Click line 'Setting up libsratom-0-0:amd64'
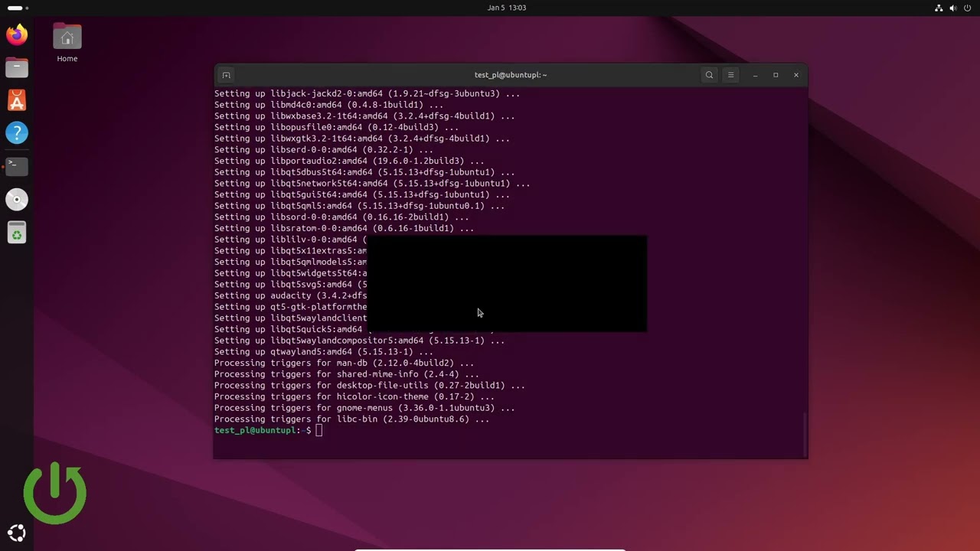 (x=345, y=228)
